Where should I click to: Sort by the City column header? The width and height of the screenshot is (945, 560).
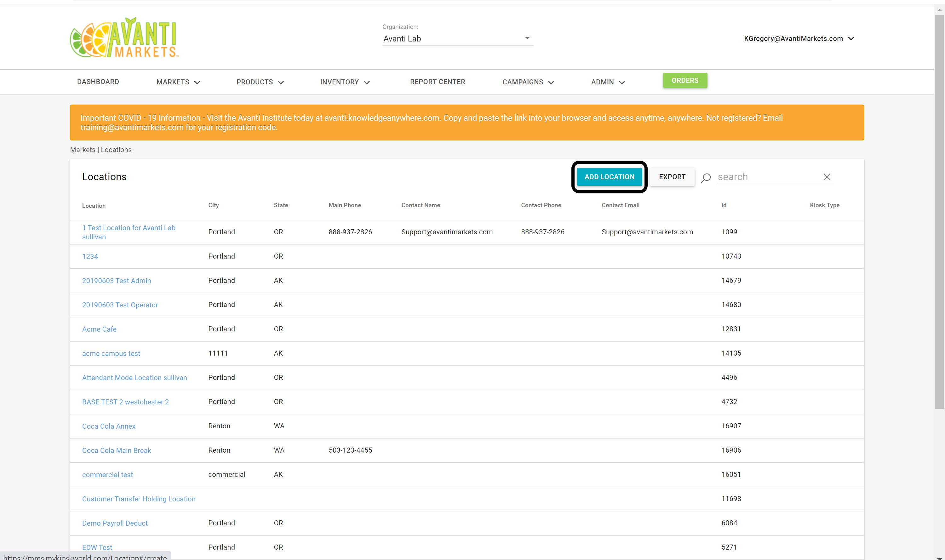pyautogui.click(x=213, y=205)
